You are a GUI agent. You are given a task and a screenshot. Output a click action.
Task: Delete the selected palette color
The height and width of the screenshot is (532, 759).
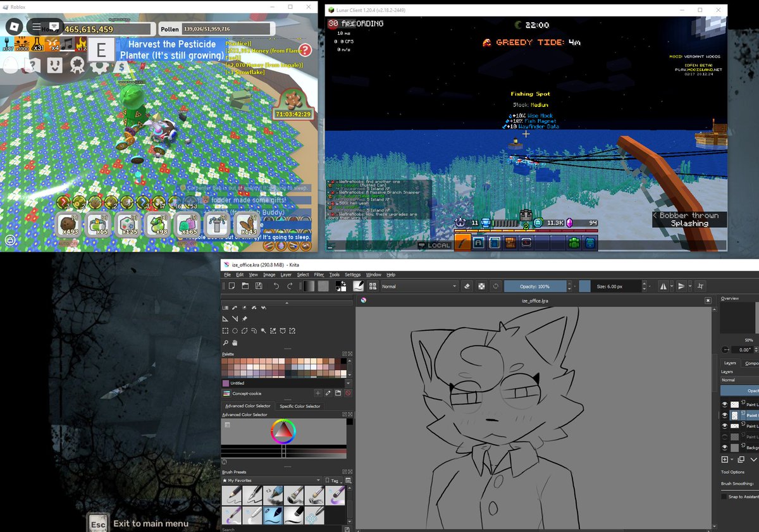[x=348, y=393]
